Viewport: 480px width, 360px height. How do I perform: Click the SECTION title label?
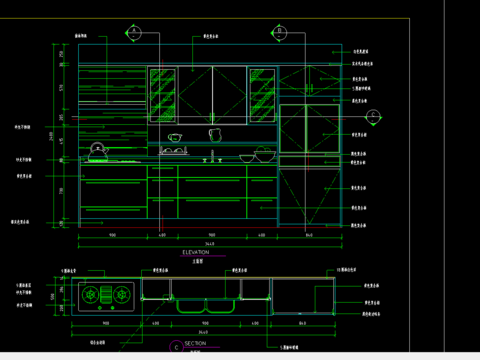[195, 343]
